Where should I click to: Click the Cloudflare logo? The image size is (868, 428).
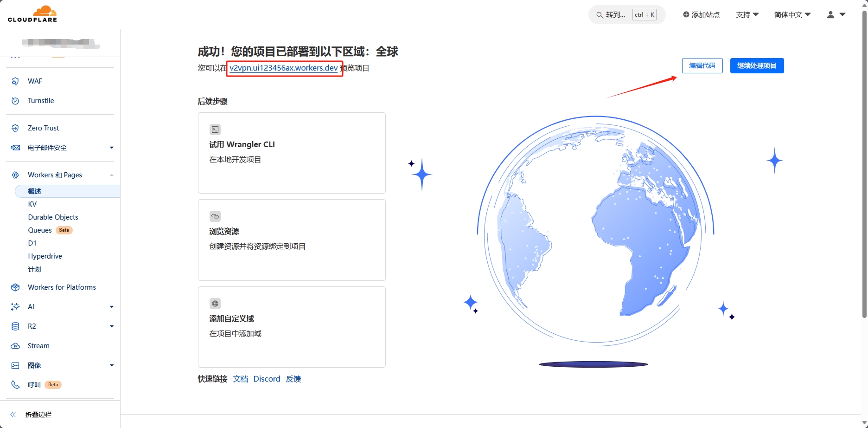tap(32, 14)
